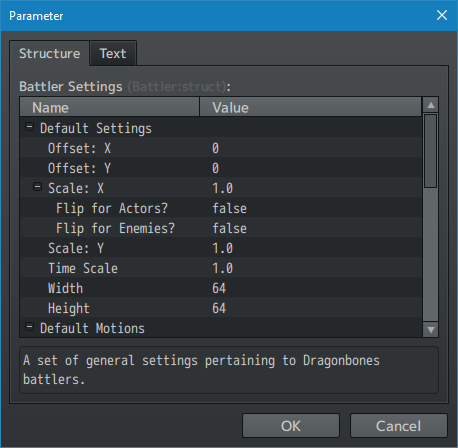Collapse the Default Settings group
Screen dimensions: 458x448
click(x=29, y=127)
